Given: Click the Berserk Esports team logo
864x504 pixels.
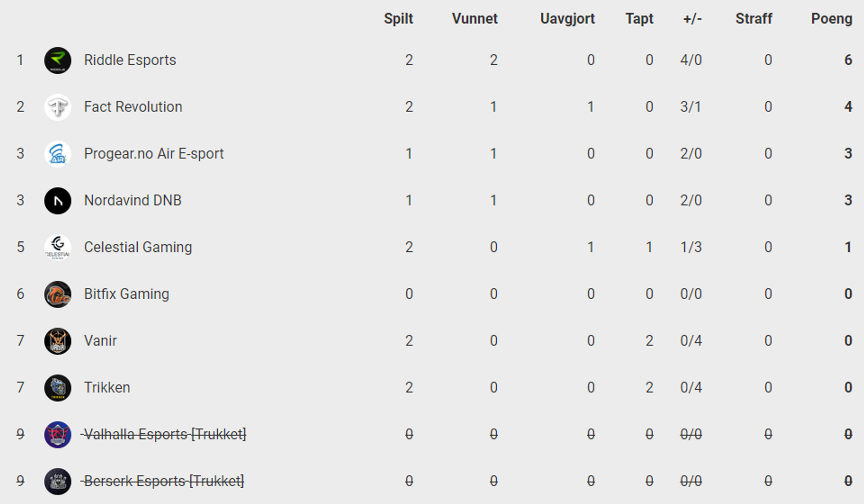Looking at the screenshot, I should (58, 482).
